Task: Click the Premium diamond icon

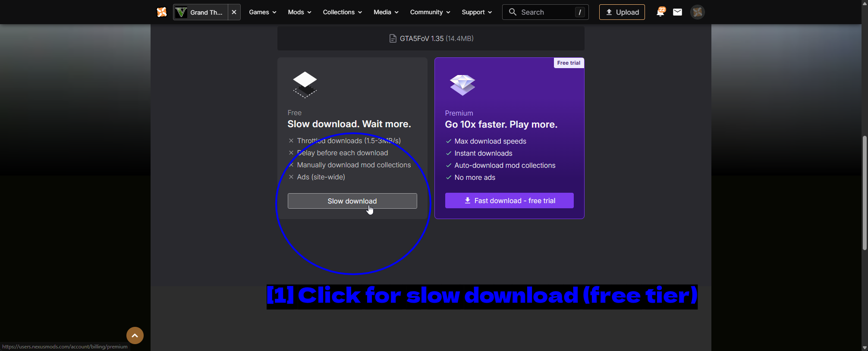Action: [462, 85]
